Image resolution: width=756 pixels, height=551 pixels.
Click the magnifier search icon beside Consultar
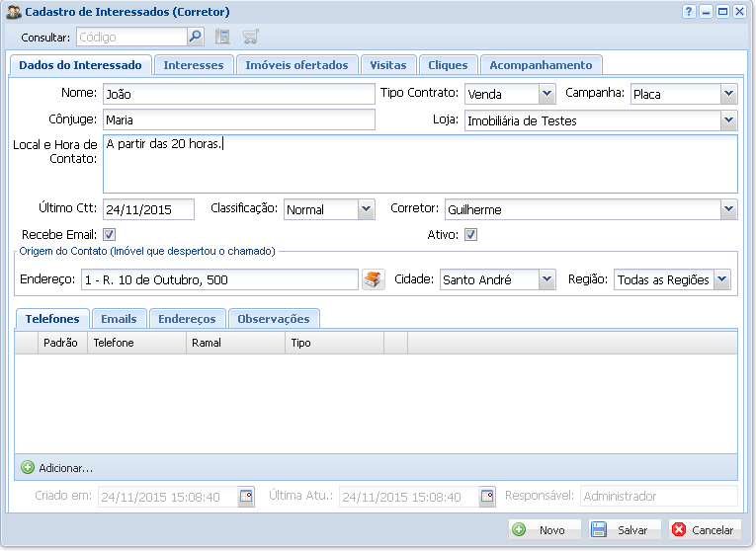(x=196, y=38)
